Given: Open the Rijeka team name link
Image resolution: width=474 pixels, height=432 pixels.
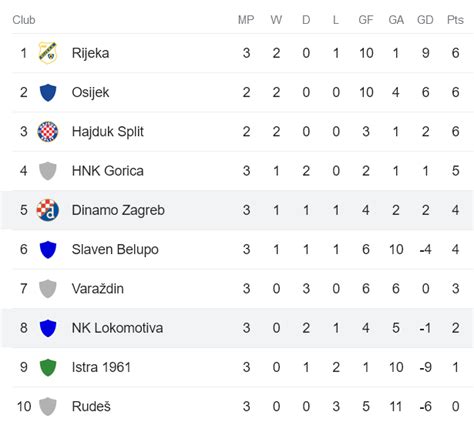Looking at the screenshot, I should pos(90,53).
